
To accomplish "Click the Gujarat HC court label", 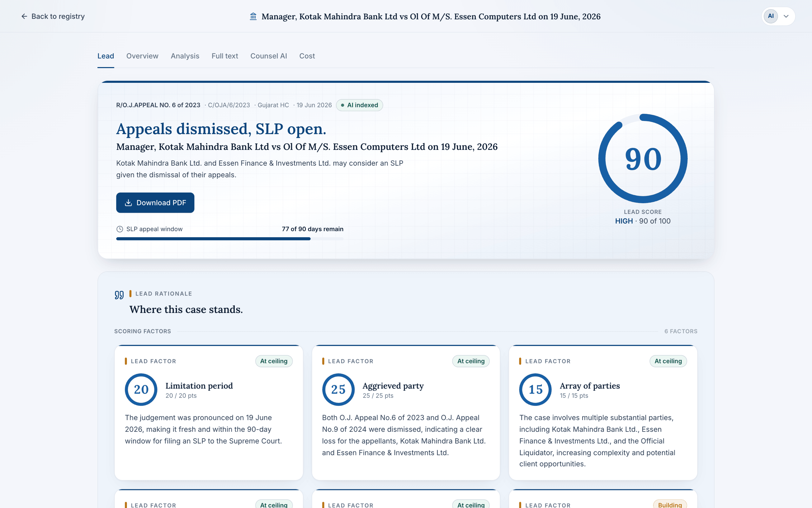I will tap(273, 105).
